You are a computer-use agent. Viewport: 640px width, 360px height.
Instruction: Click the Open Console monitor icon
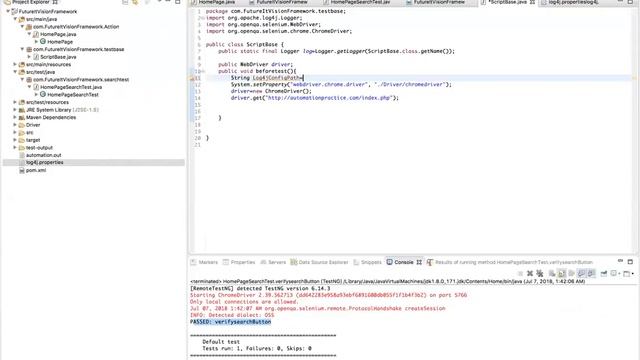tap(627, 273)
